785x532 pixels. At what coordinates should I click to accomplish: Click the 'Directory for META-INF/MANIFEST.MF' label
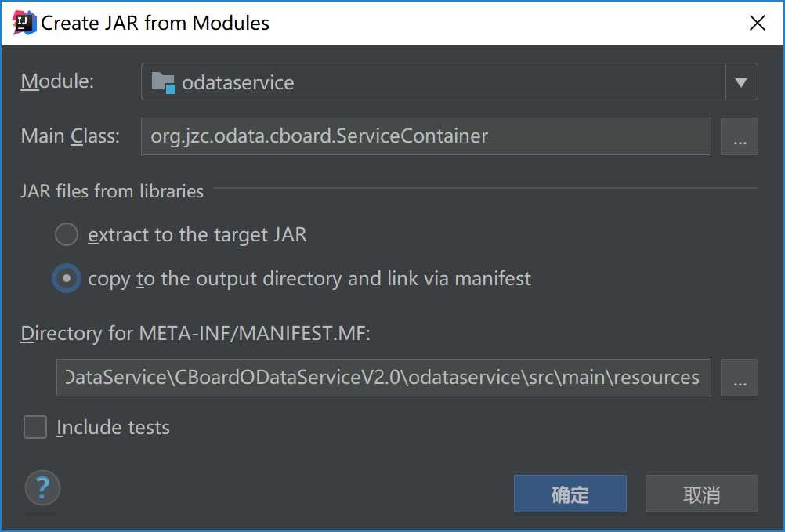point(195,333)
